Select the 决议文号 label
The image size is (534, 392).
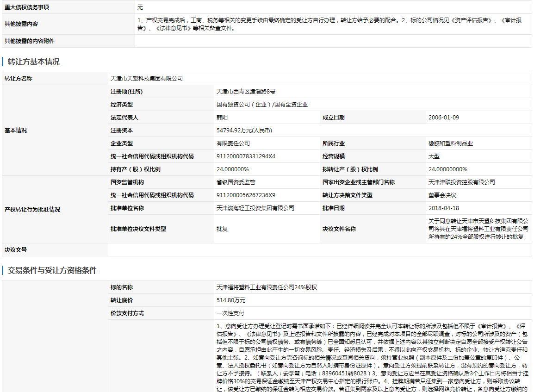pyautogui.click(x=16, y=249)
